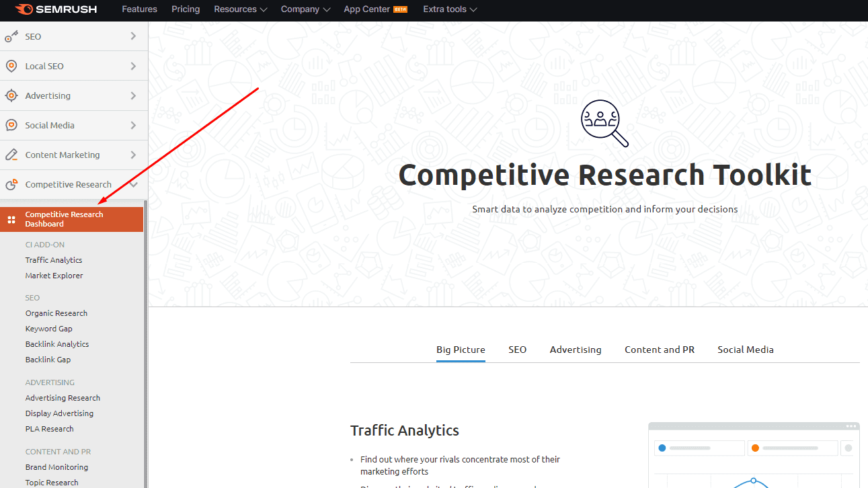Open the Extra tools dropdown menu
The height and width of the screenshot is (488, 868).
450,9
